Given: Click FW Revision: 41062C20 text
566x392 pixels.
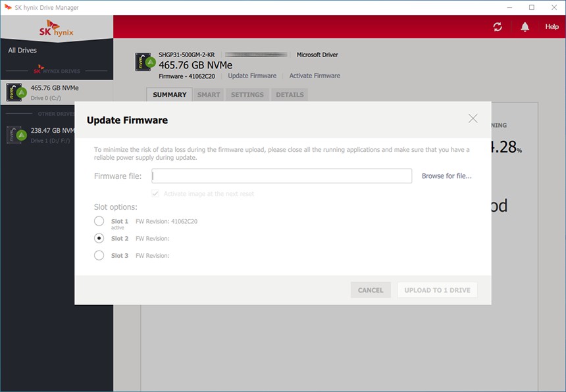Looking at the screenshot, I should (x=167, y=222).
